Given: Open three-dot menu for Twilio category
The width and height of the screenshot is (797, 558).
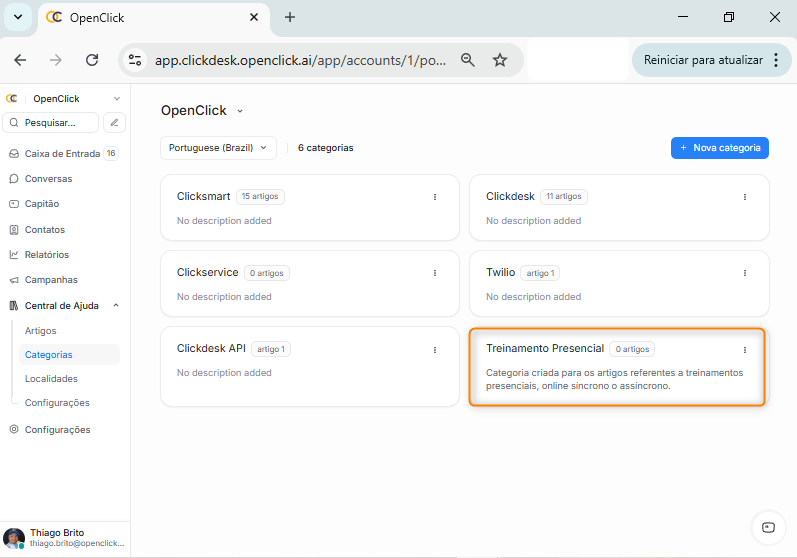Looking at the screenshot, I should 745,273.
